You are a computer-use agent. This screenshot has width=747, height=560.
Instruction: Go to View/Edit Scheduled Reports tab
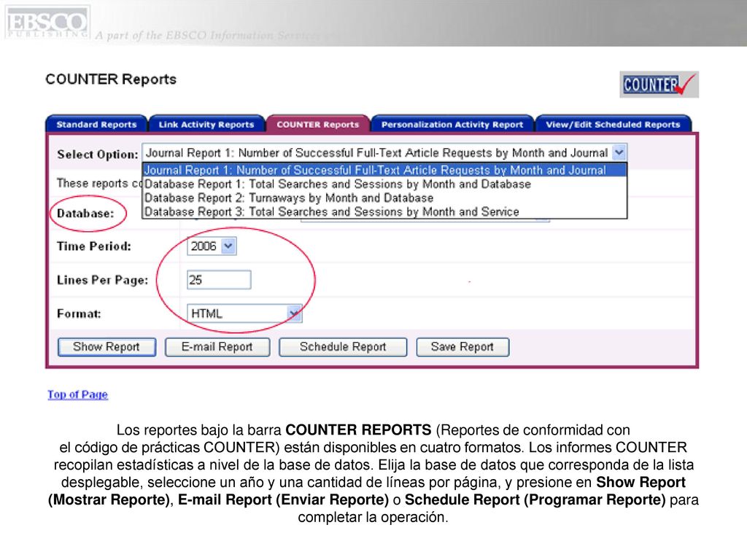[613, 124]
